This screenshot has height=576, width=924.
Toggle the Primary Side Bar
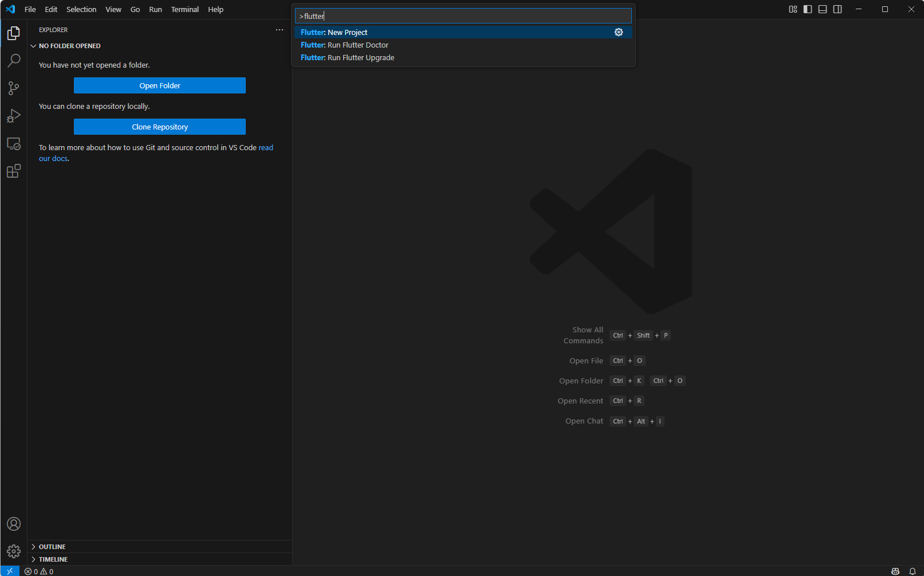tap(808, 9)
